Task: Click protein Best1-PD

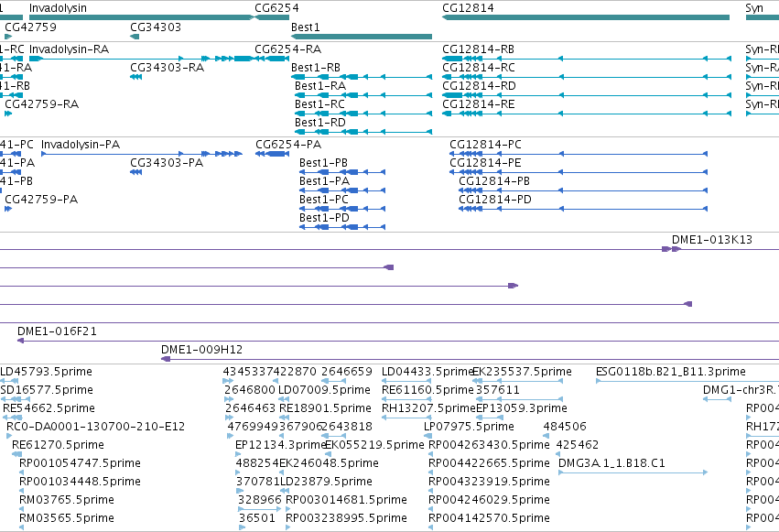Action: pyautogui.click(x=342, y=227)
